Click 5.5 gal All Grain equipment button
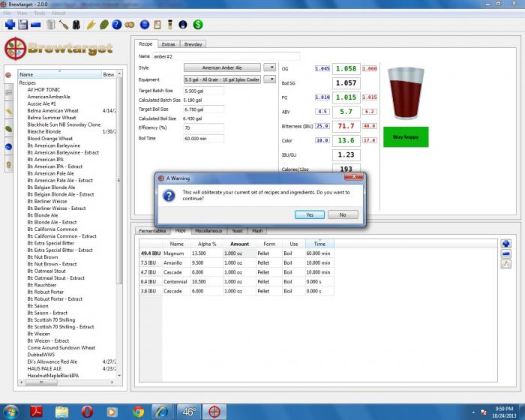525x420 pixels. [x=222, y=79]
